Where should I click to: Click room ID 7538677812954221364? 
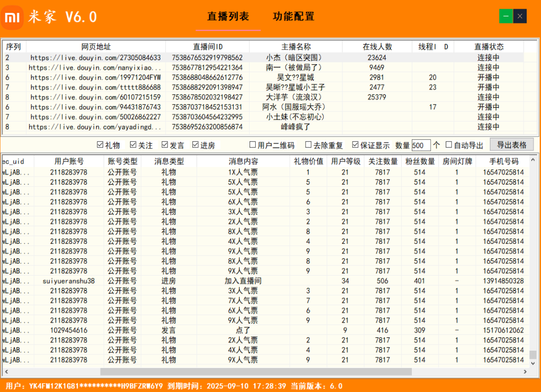(x=207, y=68)
